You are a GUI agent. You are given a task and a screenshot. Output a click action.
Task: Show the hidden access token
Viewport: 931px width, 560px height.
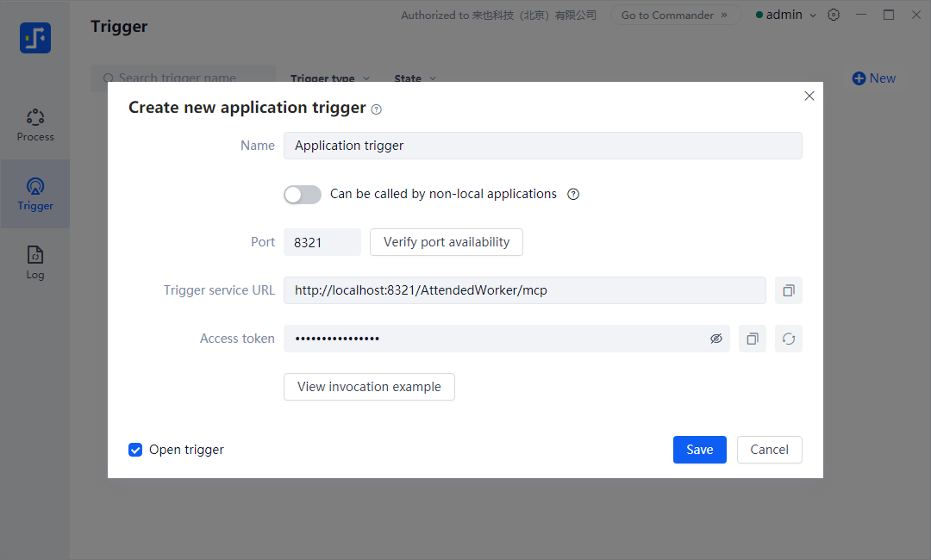[715, 339]
